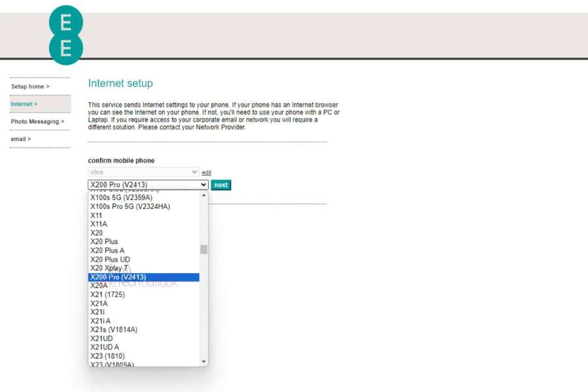
Task: Select X20 Plus UD model
Action: click(110, 259)
